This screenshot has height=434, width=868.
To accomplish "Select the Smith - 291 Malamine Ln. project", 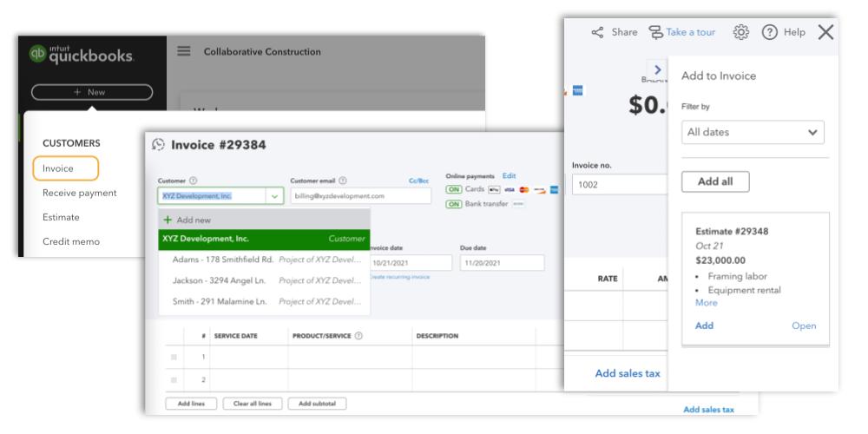I will point(264,302).
